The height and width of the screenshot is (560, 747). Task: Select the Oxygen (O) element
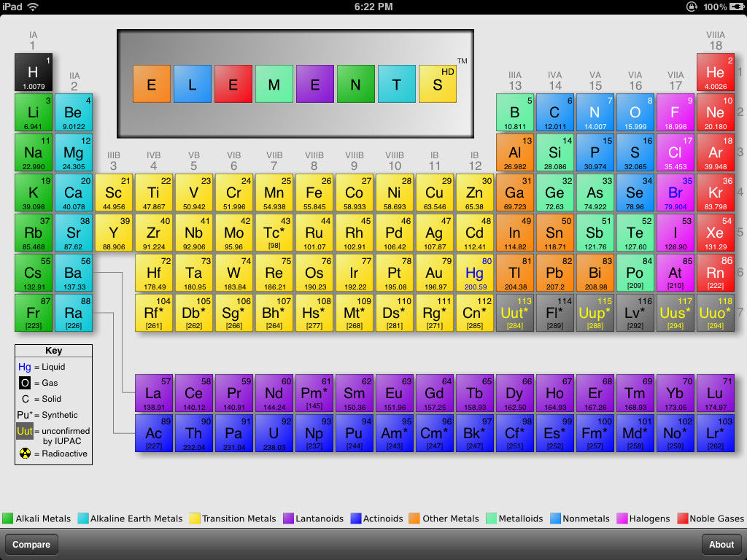tap(635, 112)
